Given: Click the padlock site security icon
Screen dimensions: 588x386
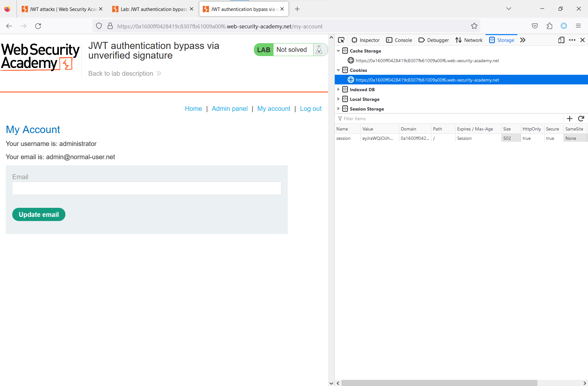Looking at the screenshot, I should pyautogui.click(x=110, y=26).
